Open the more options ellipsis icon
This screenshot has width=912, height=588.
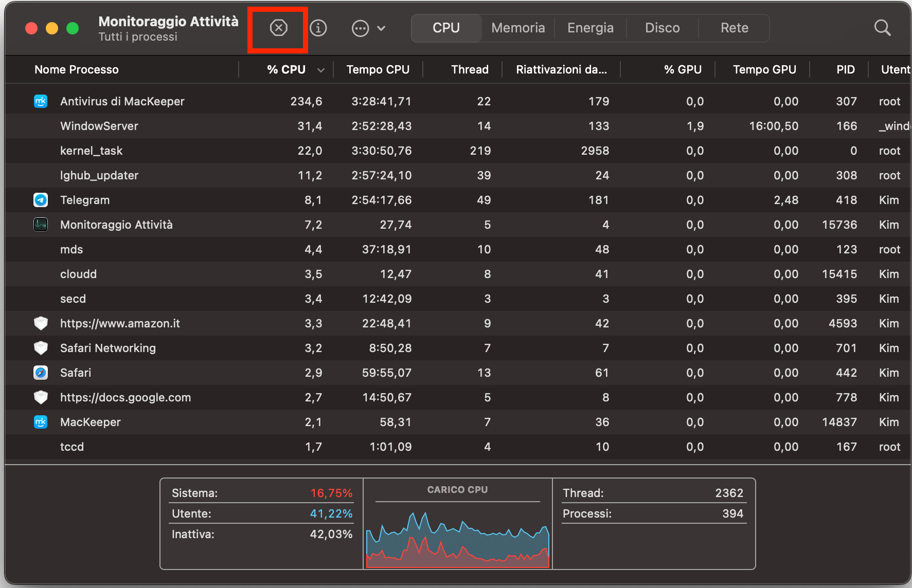click(x=360, y=28)
